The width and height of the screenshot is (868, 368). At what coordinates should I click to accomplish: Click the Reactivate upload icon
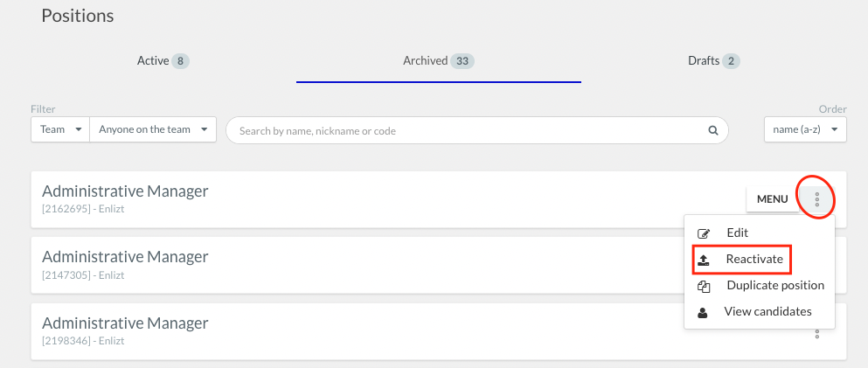pyautogui.click(x=703, y=260)
